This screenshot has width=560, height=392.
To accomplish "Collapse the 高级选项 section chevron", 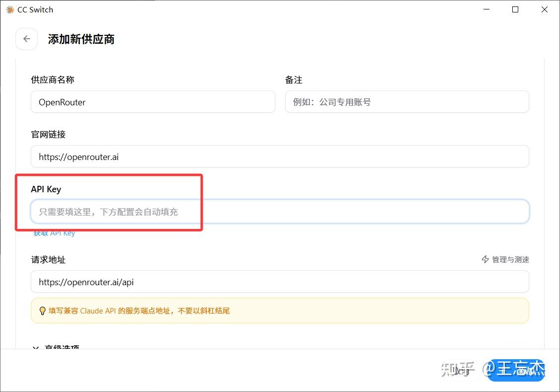I will coord(36,347).
